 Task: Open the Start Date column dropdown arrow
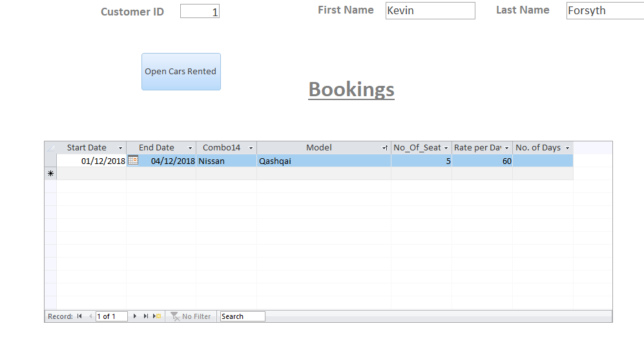(120, 148)
